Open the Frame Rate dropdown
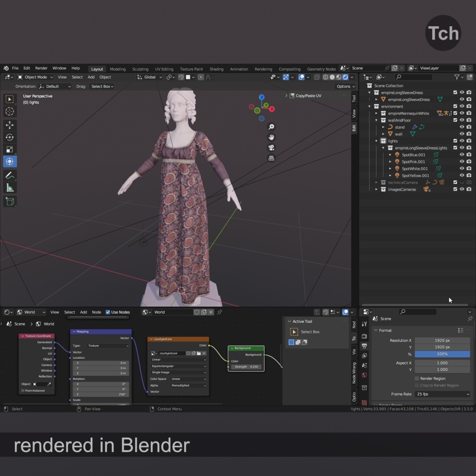The image size is (476, 476). click(442, 394)
